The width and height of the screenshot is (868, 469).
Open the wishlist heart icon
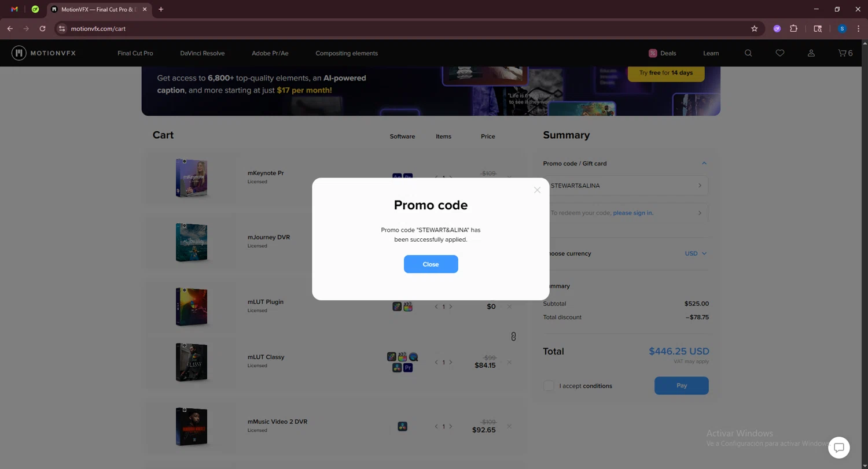coord(780,53)
